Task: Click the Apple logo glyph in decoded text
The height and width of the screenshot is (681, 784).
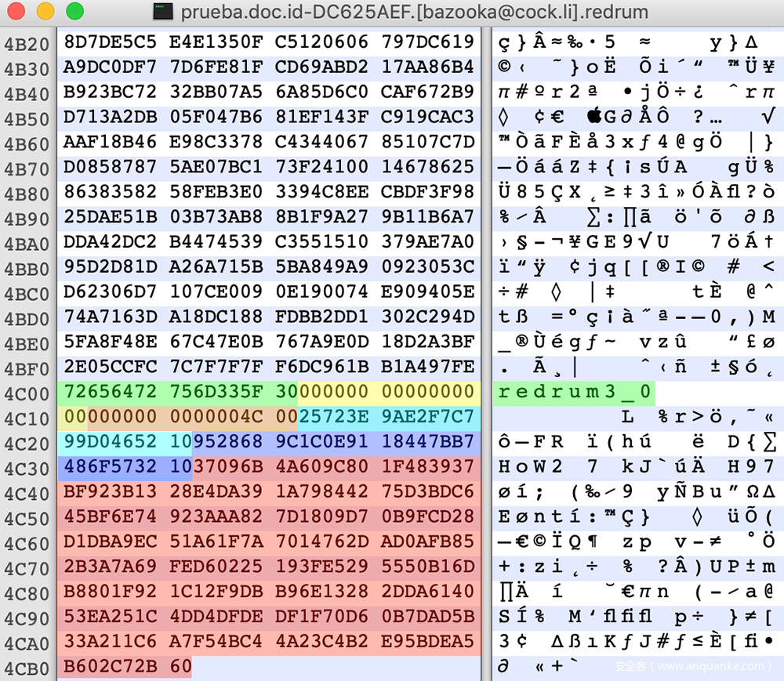Action: (x=594, y=117)
